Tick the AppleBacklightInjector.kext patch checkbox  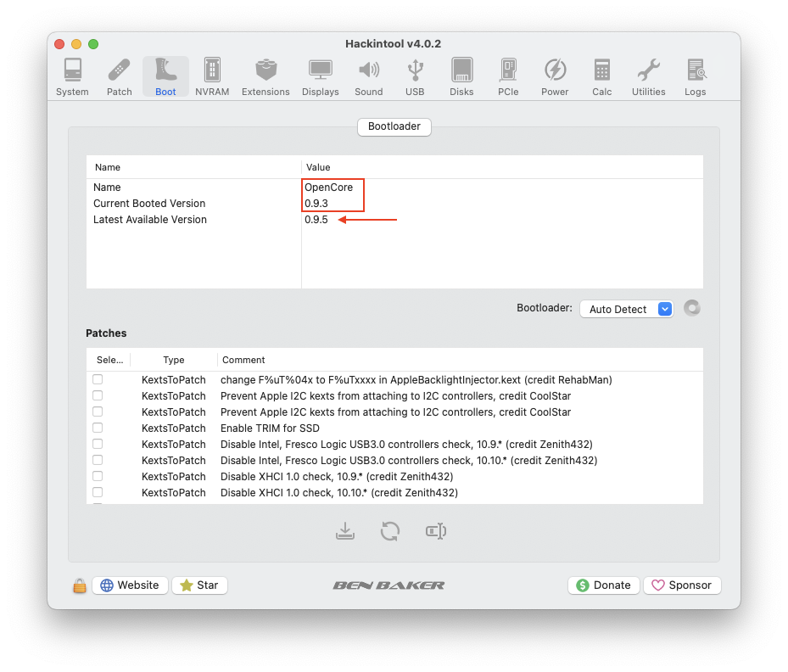pyautogui.click(x=98, y=379)
